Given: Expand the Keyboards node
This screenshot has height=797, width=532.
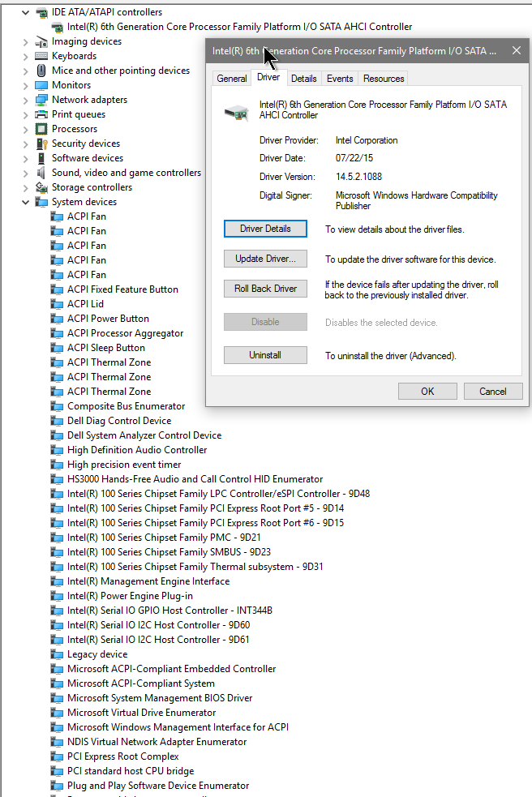Looking at the screenshot, I should click(25, 57).
